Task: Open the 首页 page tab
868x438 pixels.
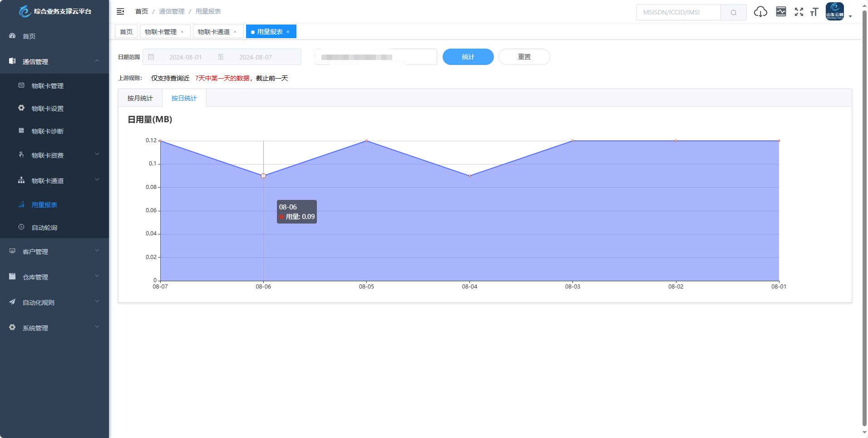Action: pos(126,32)
